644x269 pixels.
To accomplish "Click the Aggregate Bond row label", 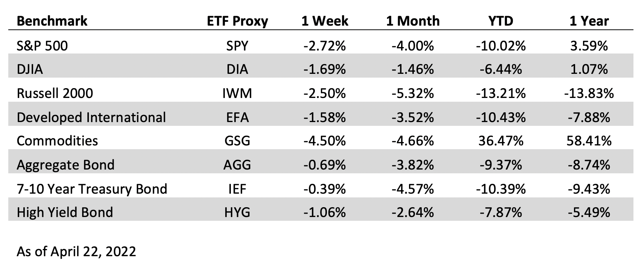I will click(x=66, y=165).
